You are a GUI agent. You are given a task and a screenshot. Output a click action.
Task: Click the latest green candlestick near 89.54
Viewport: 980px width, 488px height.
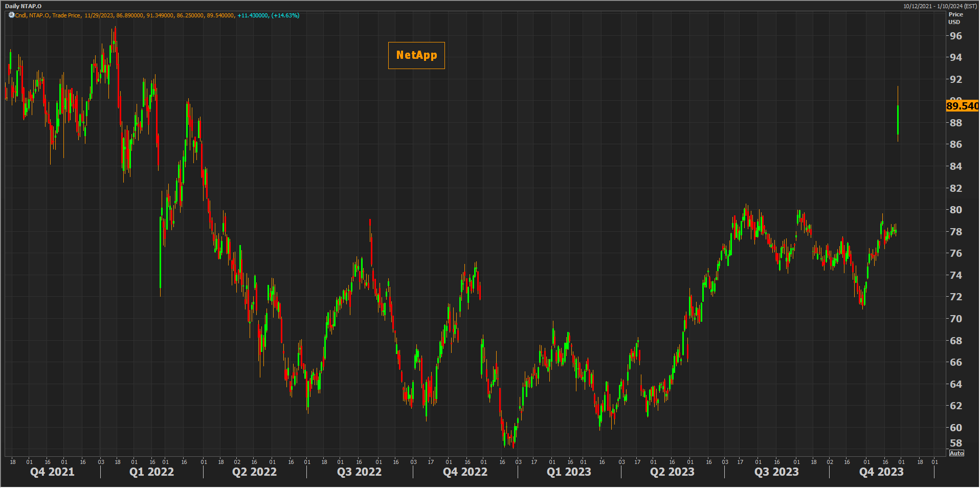click(898, 120)
